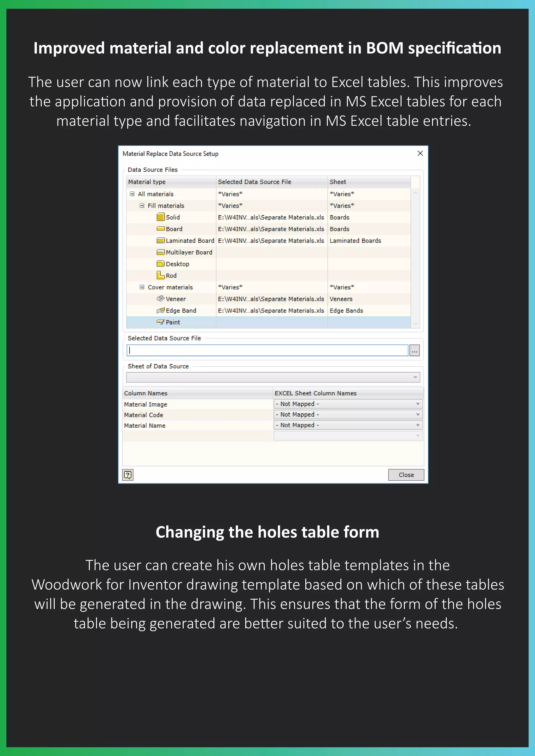
Task: Click the Laminated Boards sheet cell
Action: [369, 240]
